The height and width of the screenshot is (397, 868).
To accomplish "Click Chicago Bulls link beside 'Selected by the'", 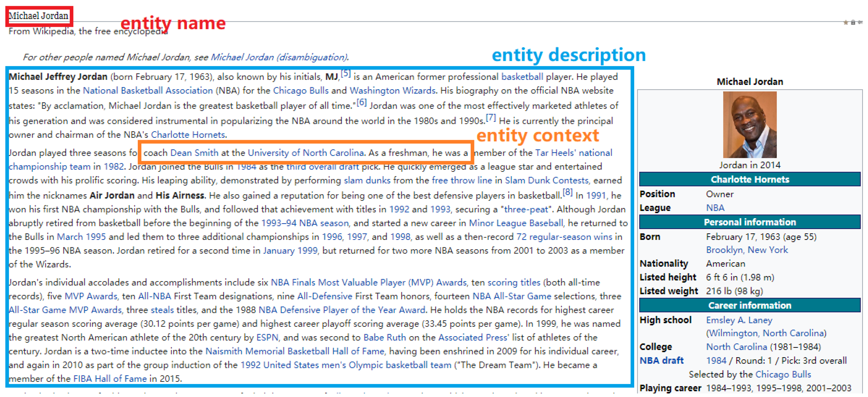I will (x=783, y=375).
